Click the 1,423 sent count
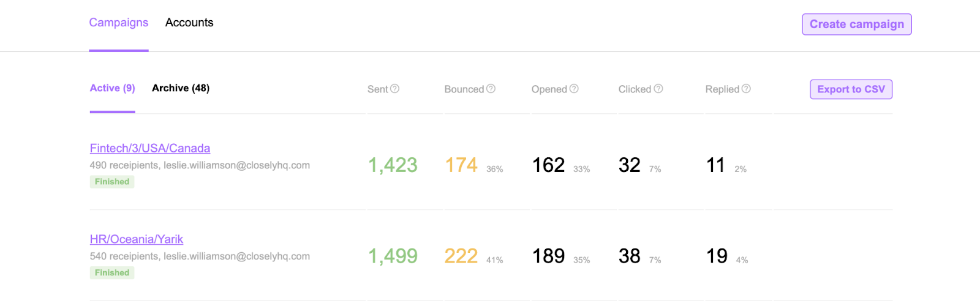The image size is (980, 303). (393, 165)
